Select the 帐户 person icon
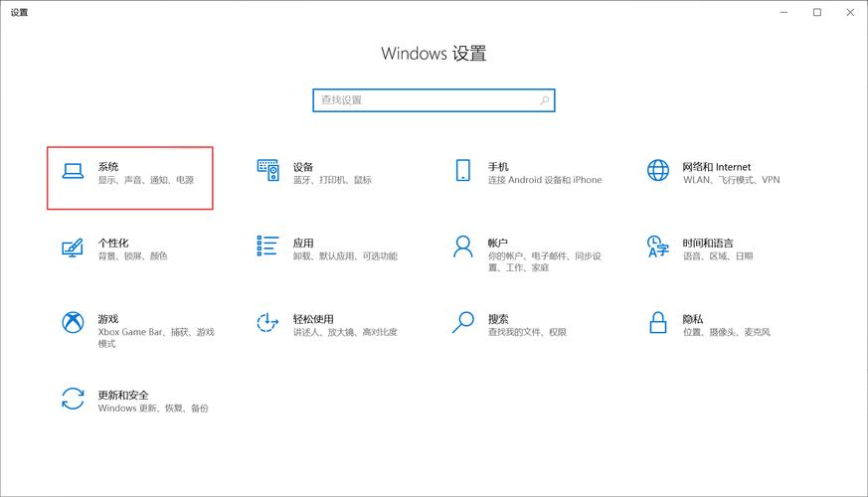Viewport: 868px width, 497px height. pyautogui.click(x=462, y=247)
